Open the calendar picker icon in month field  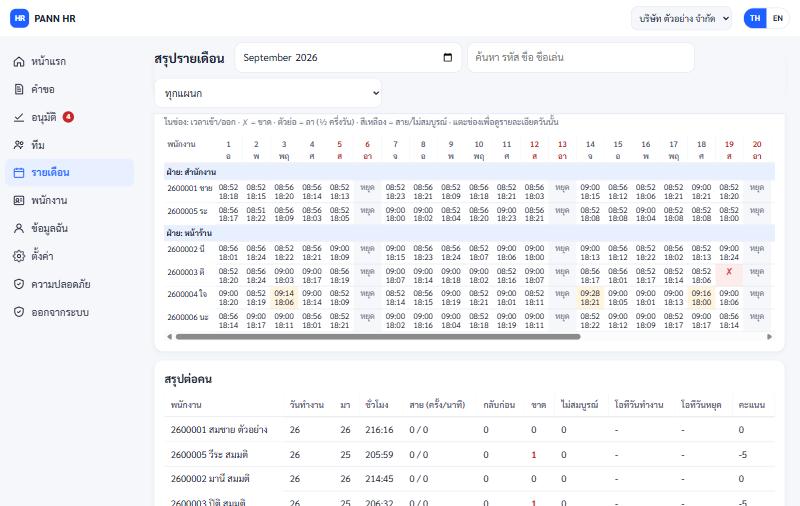[447, 58]
